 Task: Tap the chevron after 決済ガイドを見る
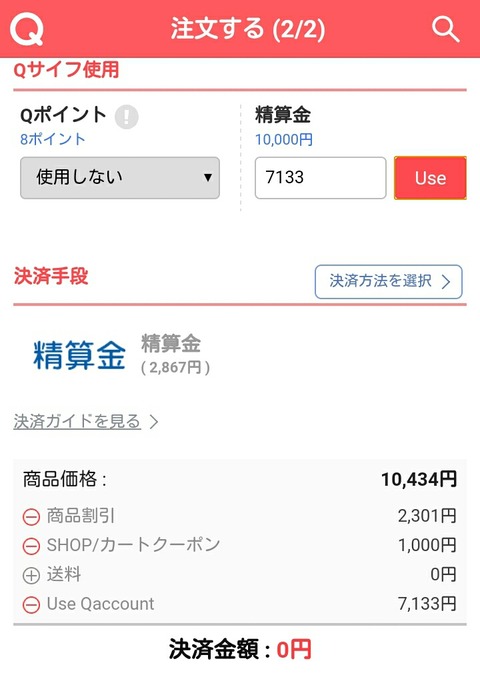154,422
